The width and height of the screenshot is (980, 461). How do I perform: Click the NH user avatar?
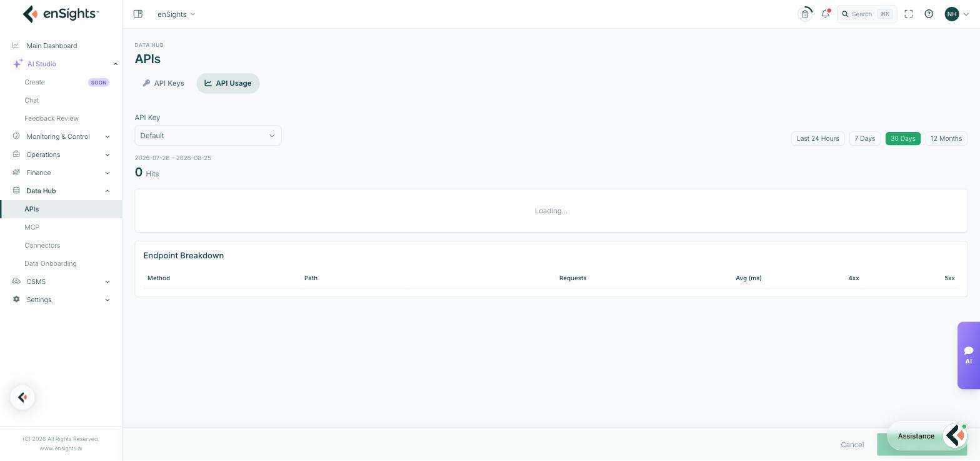point(952,14)
